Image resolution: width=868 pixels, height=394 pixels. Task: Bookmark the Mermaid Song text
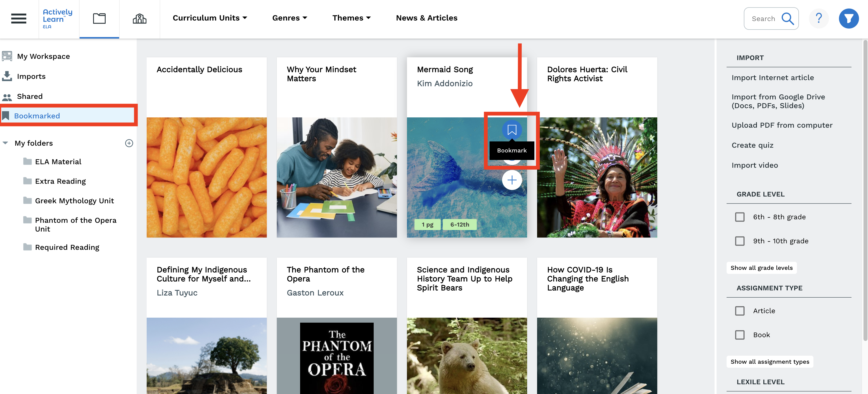pos(512,130)
